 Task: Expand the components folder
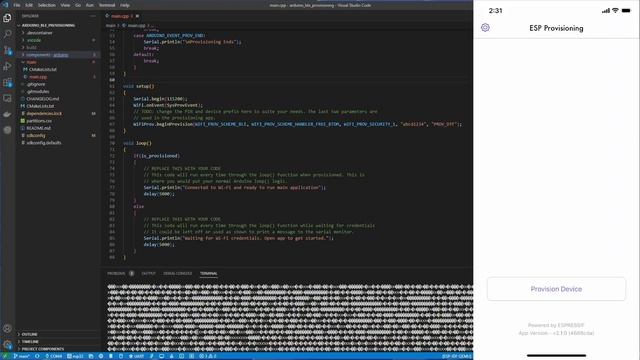tap(57, 55)
